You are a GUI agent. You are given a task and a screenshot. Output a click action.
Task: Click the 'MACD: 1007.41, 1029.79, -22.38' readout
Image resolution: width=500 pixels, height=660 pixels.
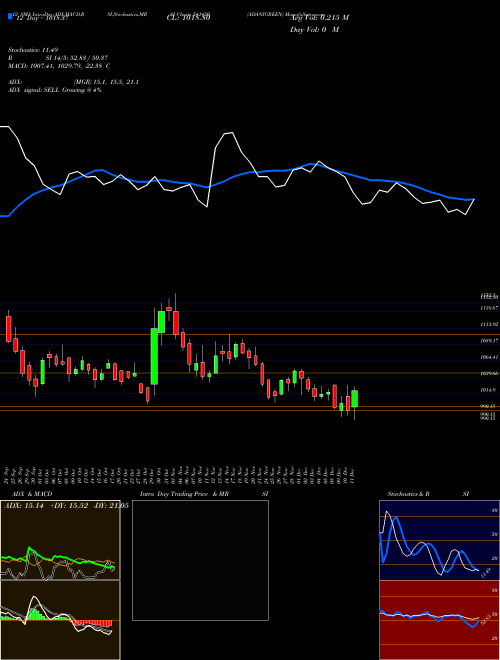click(x=57, y=66)
